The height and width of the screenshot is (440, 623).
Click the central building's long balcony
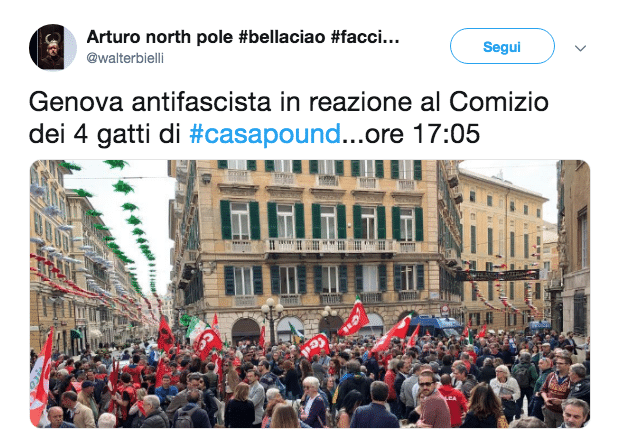[x=329, y=246]
